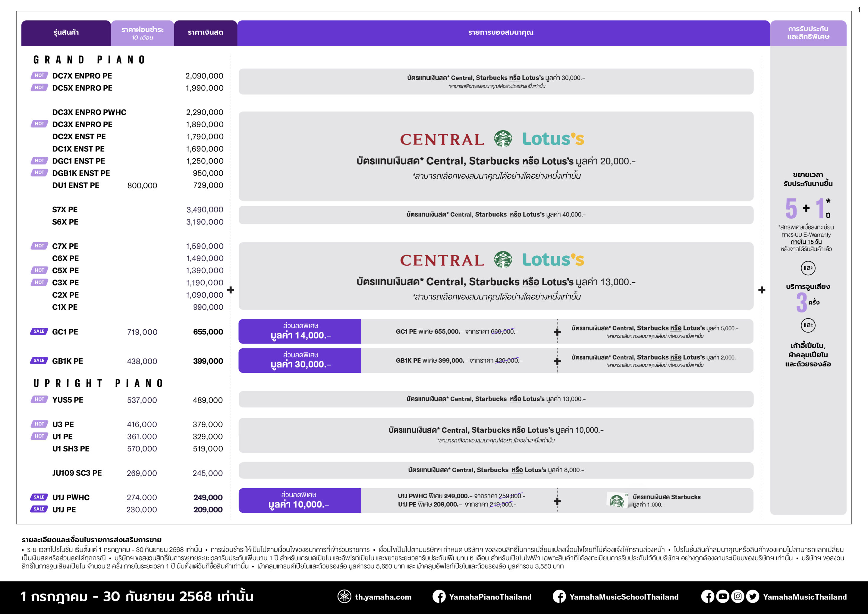
Task: Click the HOT badge beside DC5X ENPRO PE
Action: click(x=39, y=88)
